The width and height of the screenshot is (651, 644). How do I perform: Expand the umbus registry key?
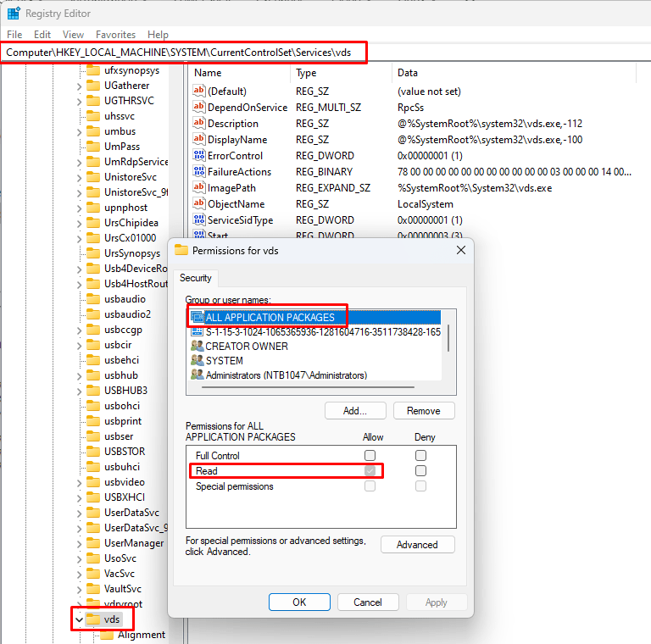click(79, 131)
